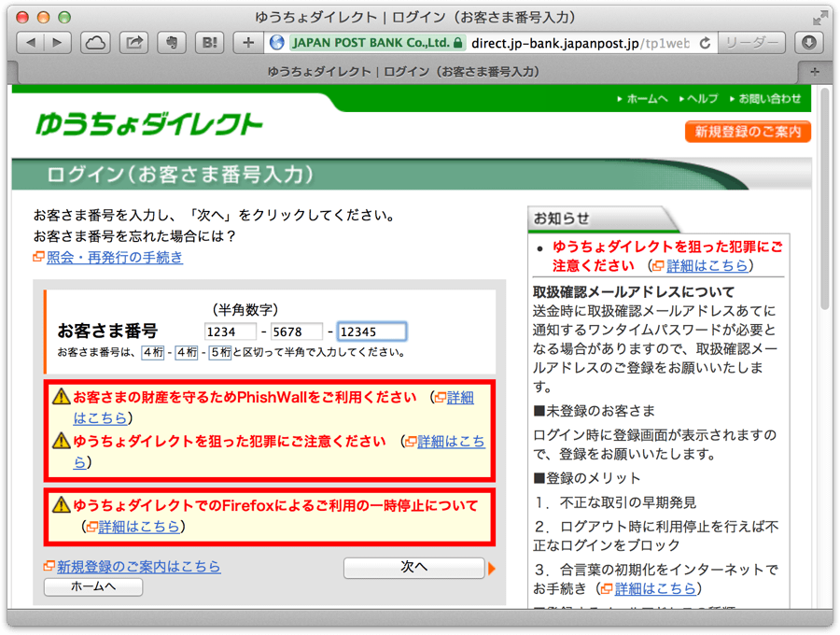Click the Evernote elephant toolbar icon
Image resolution: width=840 pixels, height=635 pixels.
pyautogui.click(x=172, y=42)
